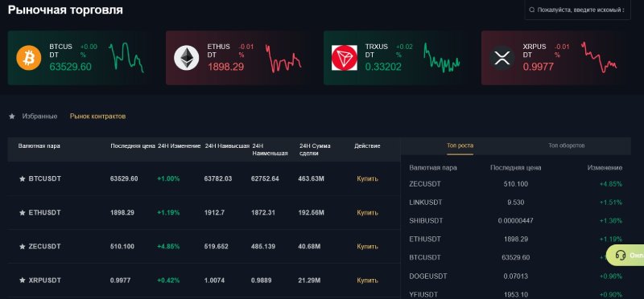
Task: Click BTCUSDT pair name in main table
Action: point(45,178)
